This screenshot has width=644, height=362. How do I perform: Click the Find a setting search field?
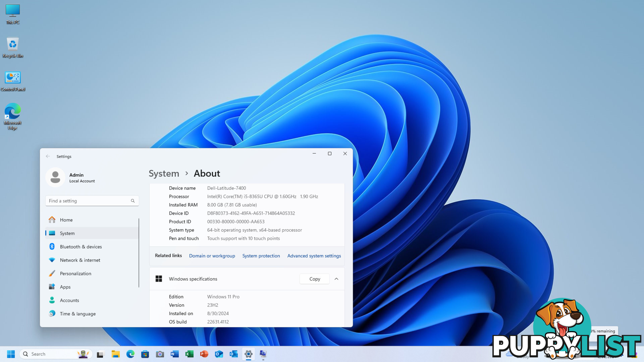coord(92,201)
